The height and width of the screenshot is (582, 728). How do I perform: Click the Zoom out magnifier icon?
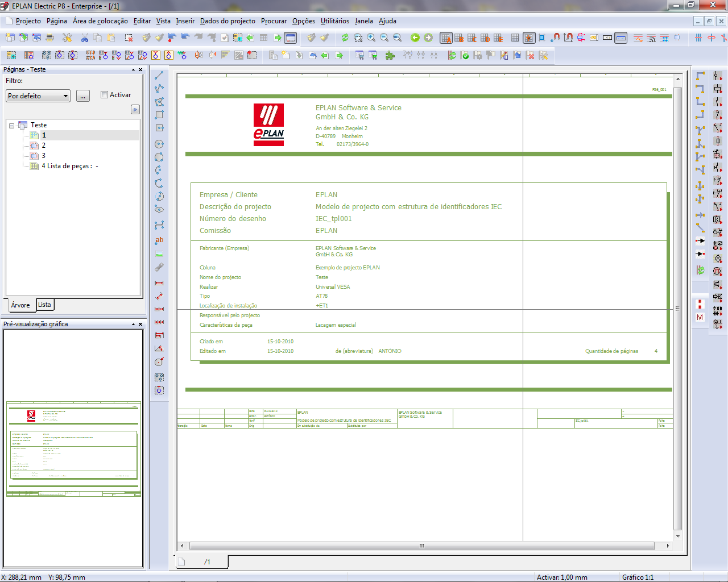pyautogui.click(x=384, y=38)
